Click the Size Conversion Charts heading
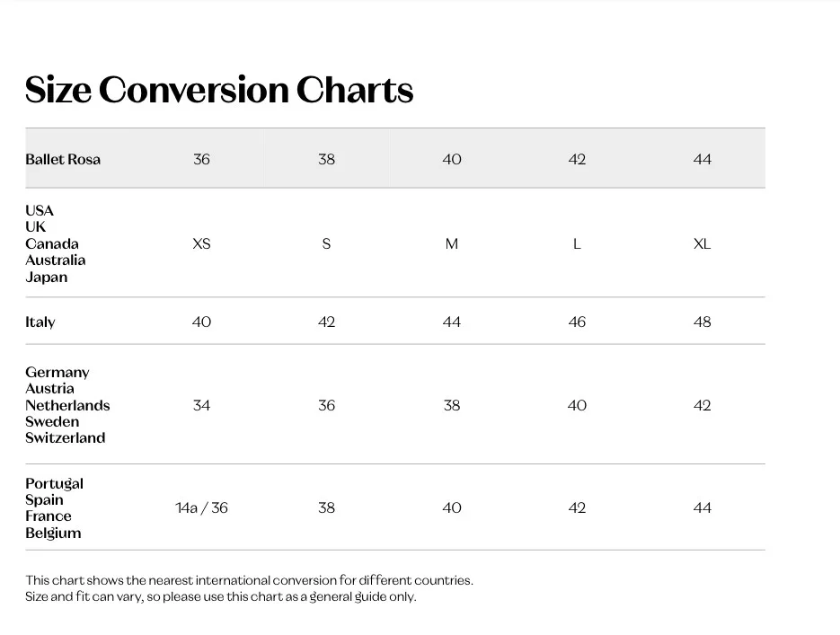This screenshot has width=840, height=635. 219,90
